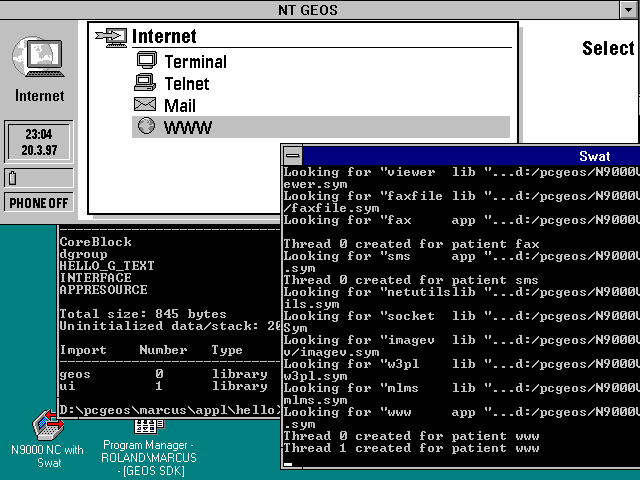
Task: Click the Looking for "w3pl lib line in Swat
Action: 462,364
